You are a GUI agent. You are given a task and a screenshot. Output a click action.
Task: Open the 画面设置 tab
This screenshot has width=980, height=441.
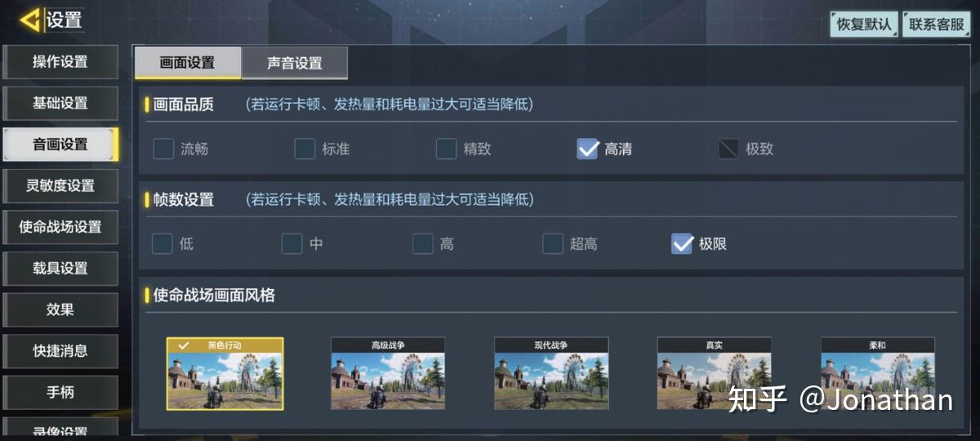tap(188, 63)
